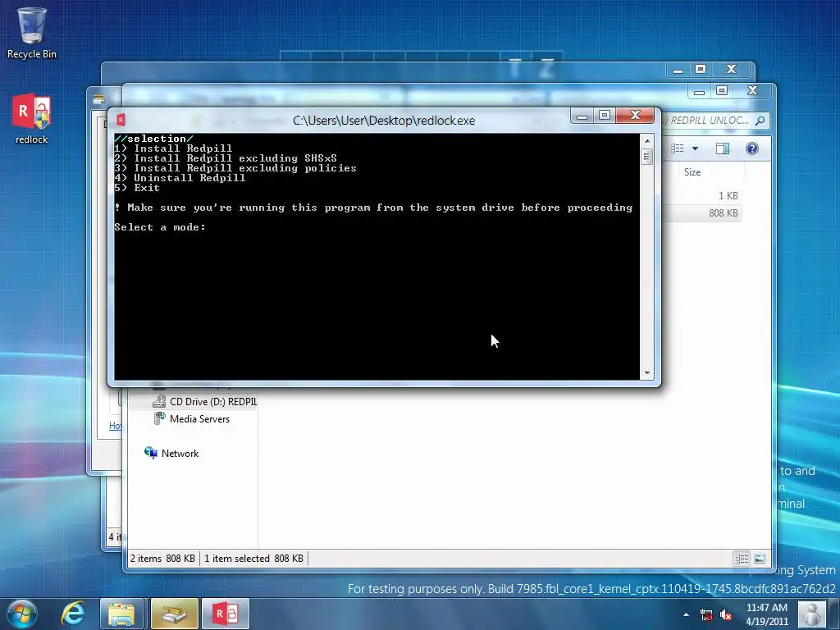
Task: Show hidden system tray icons arrow
Action: [x=686, y=614]
